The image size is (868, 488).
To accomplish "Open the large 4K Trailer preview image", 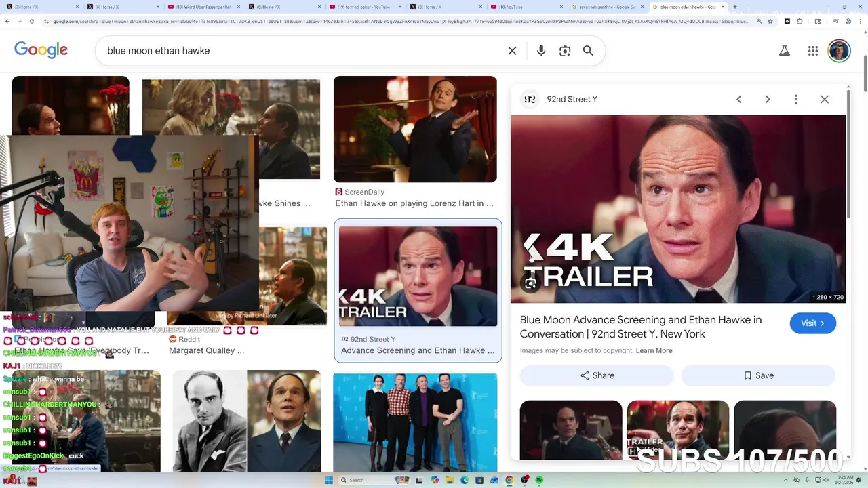I will coord(678,209).
